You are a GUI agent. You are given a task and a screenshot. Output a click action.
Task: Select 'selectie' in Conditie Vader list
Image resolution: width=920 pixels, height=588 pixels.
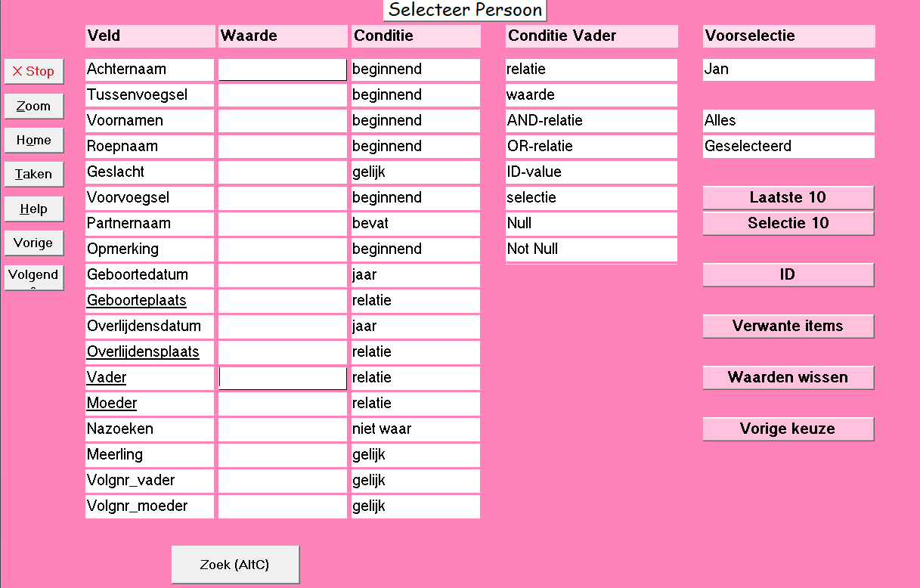pos(591,198)
